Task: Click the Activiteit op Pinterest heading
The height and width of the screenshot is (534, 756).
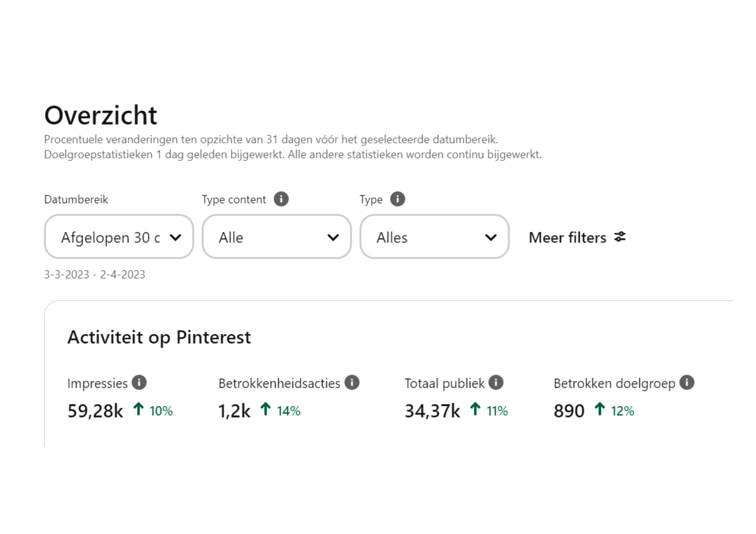Action: tap(159, 337)
